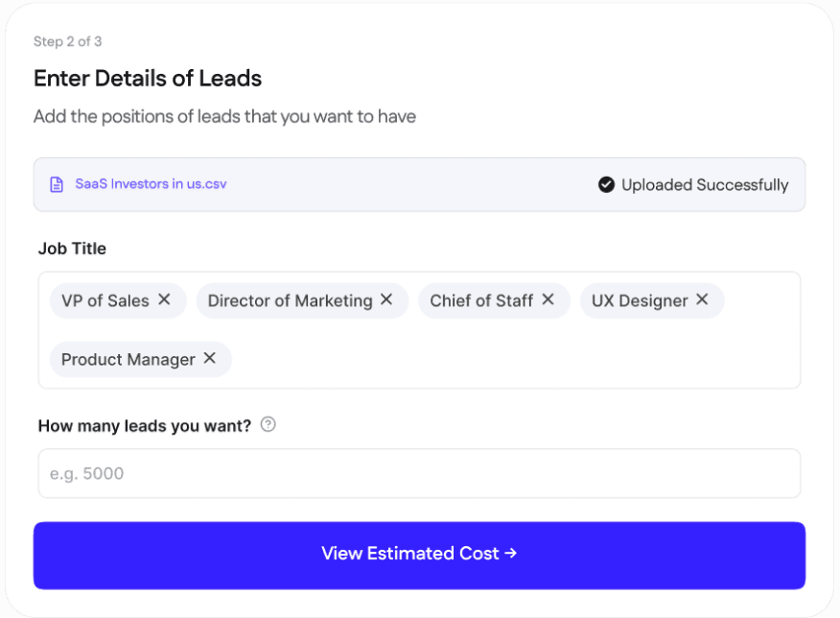Remove the UX Designer tag
Image resolution: width=840 pixels, height=618 pixels.
[x=702, y=299]
